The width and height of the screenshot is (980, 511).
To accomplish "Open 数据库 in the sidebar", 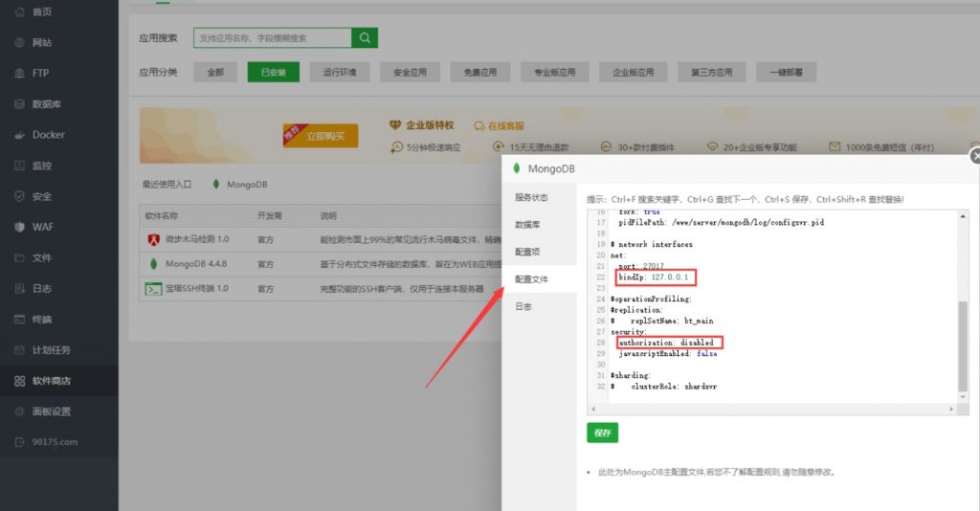I will coord(47,103).
